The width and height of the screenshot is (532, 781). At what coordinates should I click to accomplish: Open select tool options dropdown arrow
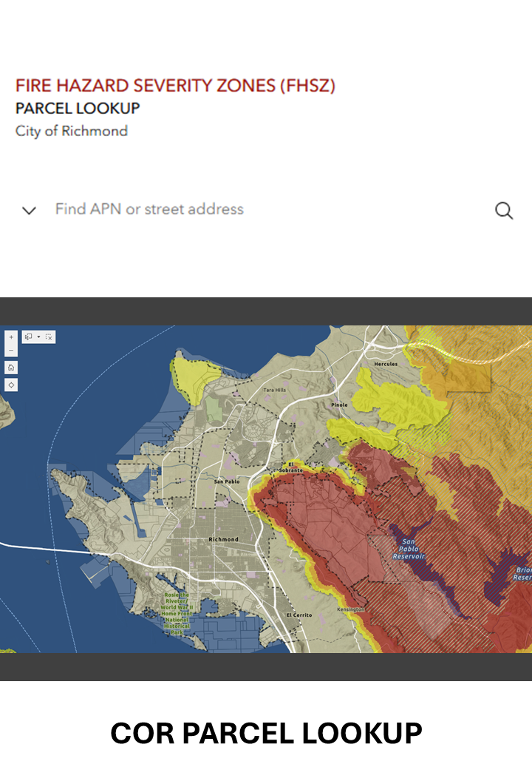[x=39, y=337]
